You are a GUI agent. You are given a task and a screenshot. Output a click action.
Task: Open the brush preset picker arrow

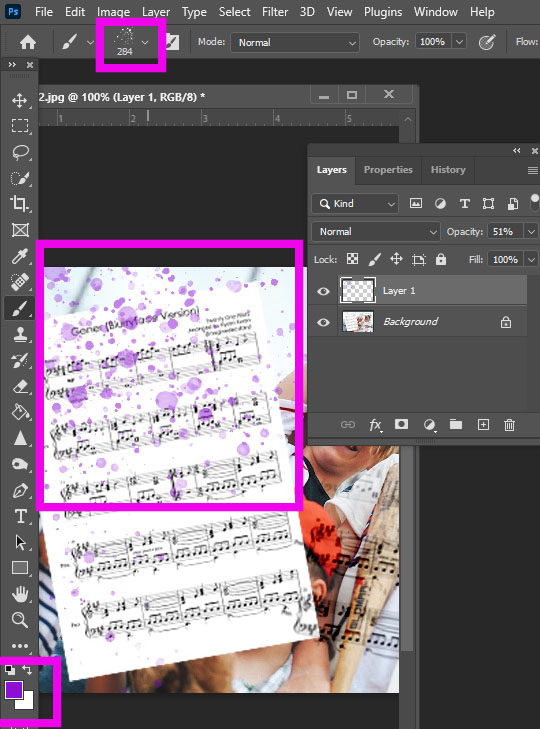[x=145, y=43]
